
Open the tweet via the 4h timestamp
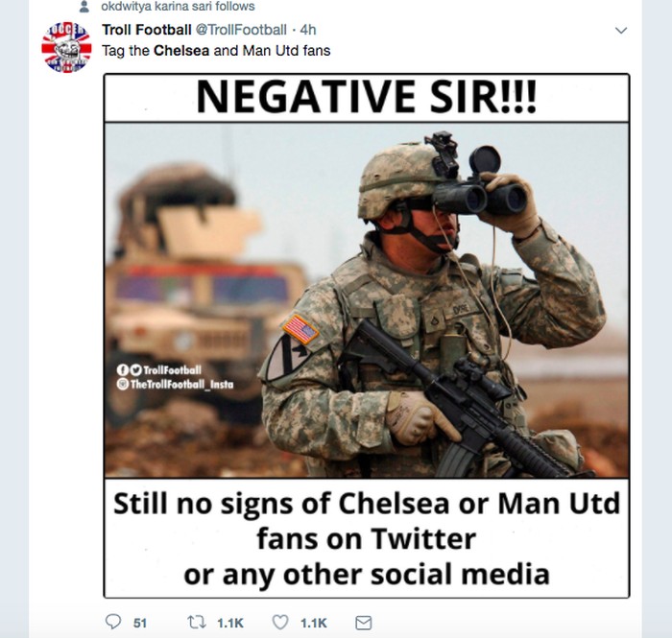pyautogui.click(x=308, y=30)
